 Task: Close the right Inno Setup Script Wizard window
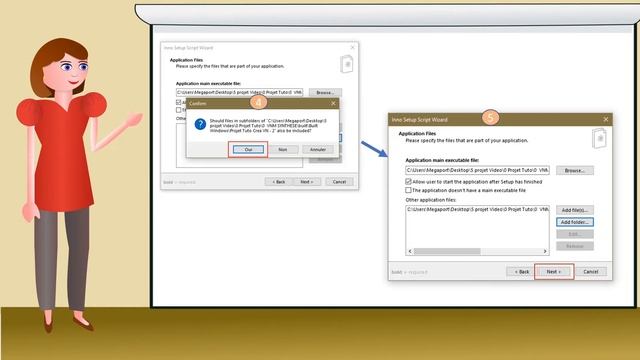[x=606, y=119]
